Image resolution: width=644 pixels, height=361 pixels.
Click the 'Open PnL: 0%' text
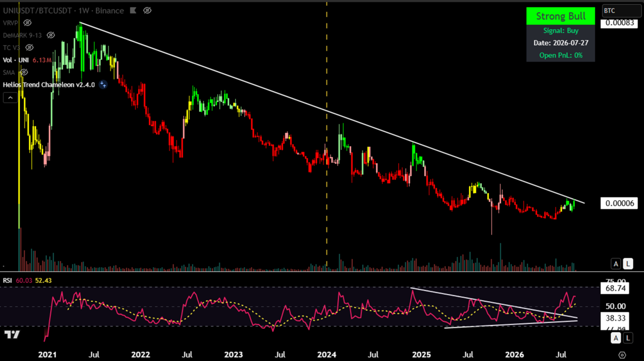(561, 55)
